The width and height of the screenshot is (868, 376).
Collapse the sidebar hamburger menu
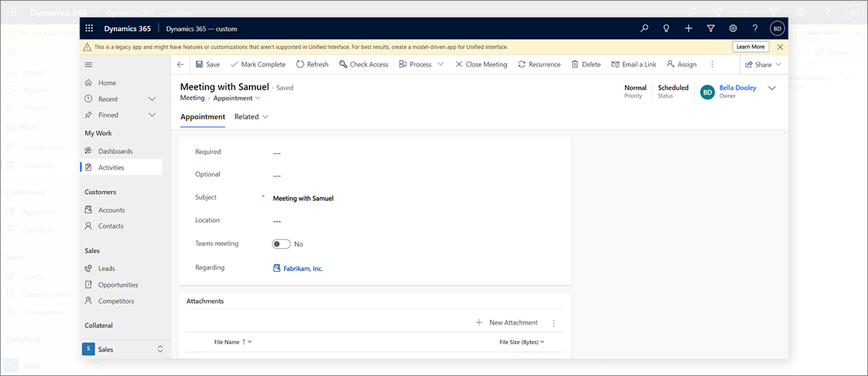pyautogui.click(x=89, y=64)
